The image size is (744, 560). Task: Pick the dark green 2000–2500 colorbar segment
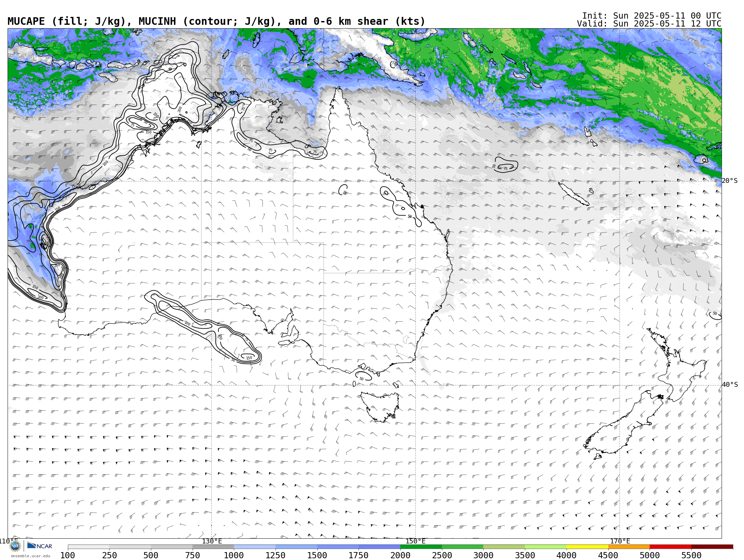point(421,547)
